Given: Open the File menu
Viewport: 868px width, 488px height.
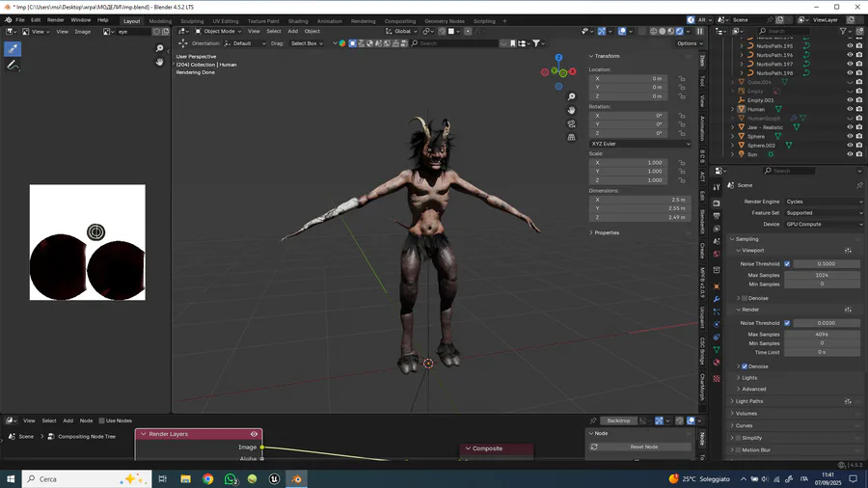Looking at the screenshot, I should 20,20.
